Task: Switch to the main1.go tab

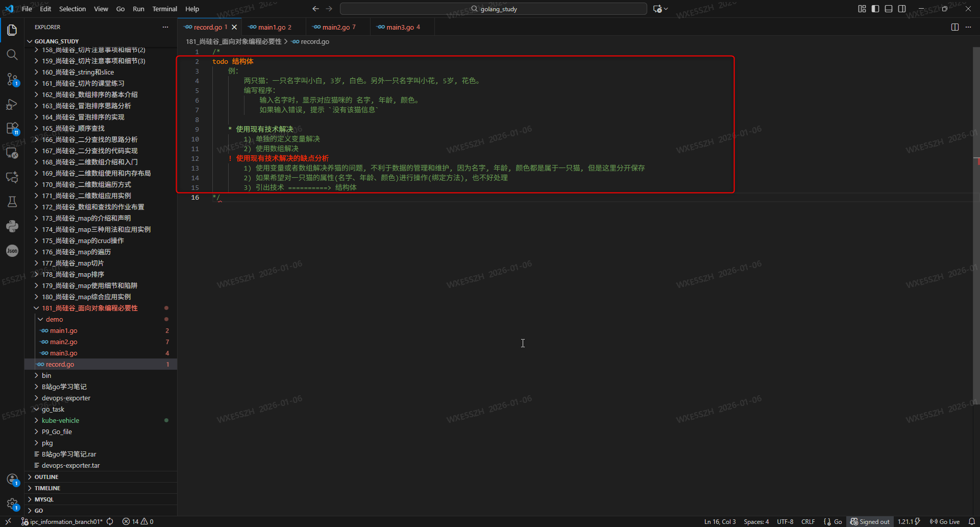Action: tap(275, 27)
